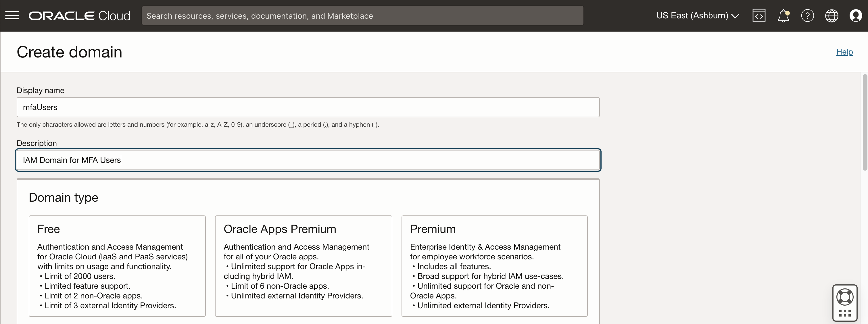Select the Premium domain type card
This screenshot has width=868, height=324.
click(x=494, y=266)
